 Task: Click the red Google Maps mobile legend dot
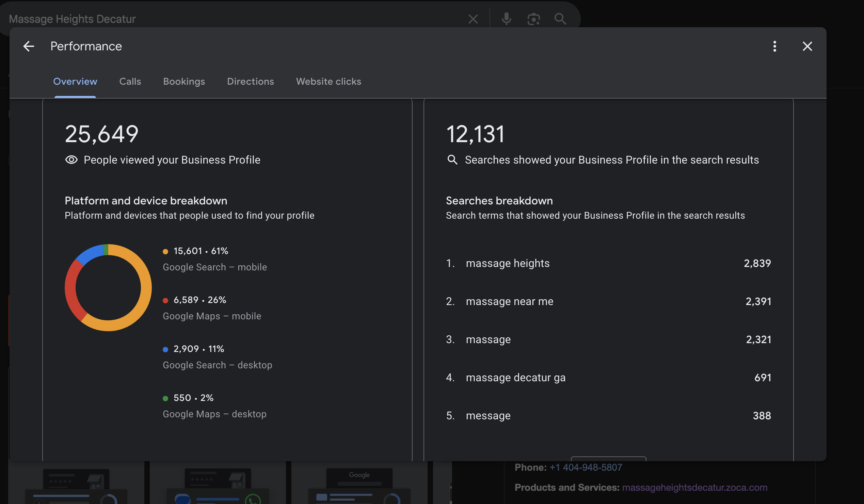point(165,301)
